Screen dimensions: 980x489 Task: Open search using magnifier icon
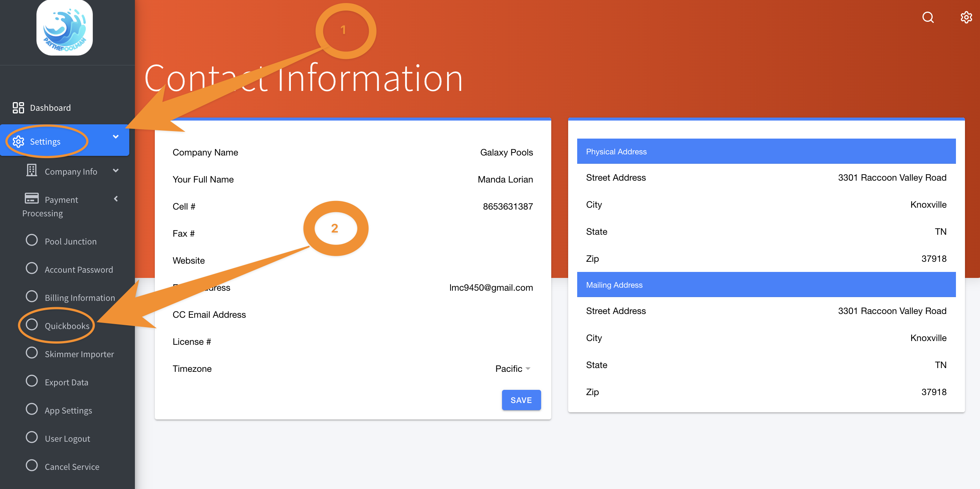(x=928, y=18)
